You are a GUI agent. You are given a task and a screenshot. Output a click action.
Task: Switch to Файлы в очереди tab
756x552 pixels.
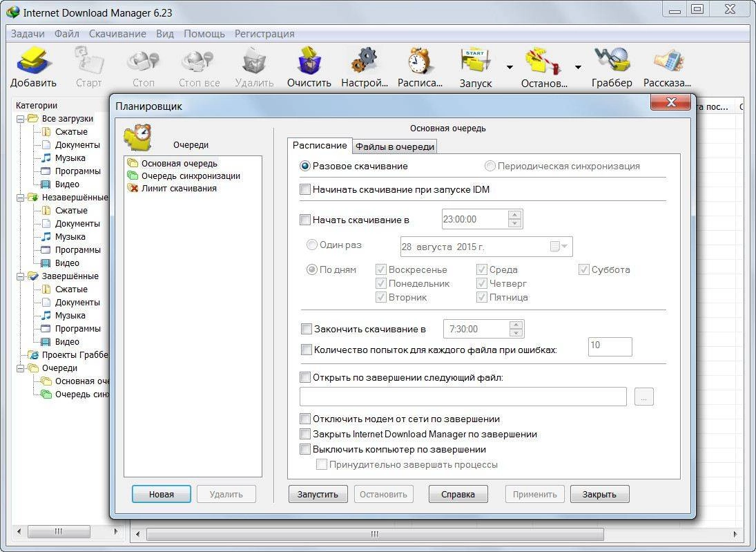(395, 146)
